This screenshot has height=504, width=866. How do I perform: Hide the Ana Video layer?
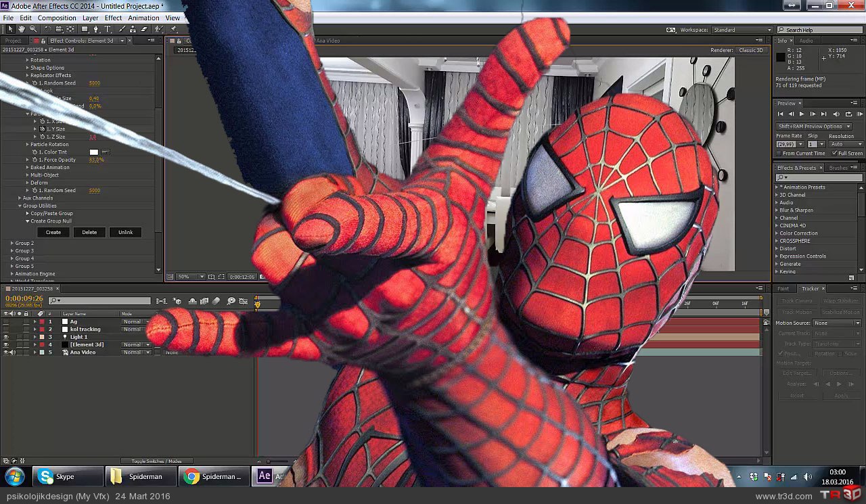pos(6,352)
